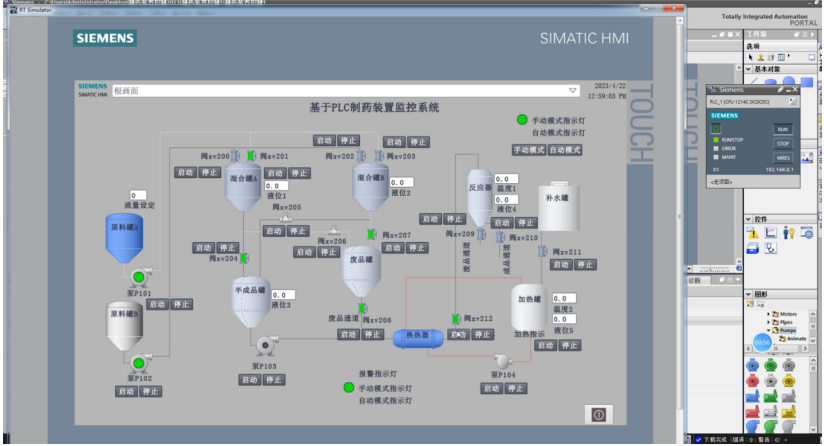Screen dimensions: 824x446
Task: Collapse the 图形 toolbox section
Action: tap(748, 294)
